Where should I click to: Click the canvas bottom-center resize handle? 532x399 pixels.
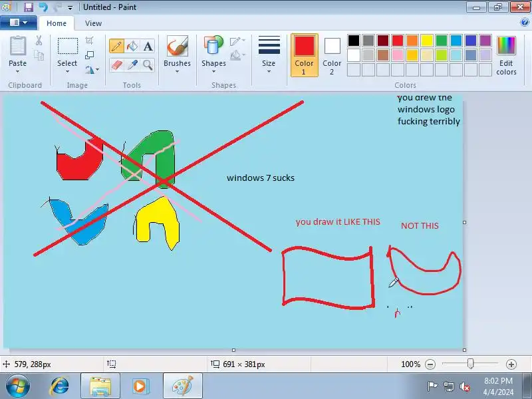(233, 350)
